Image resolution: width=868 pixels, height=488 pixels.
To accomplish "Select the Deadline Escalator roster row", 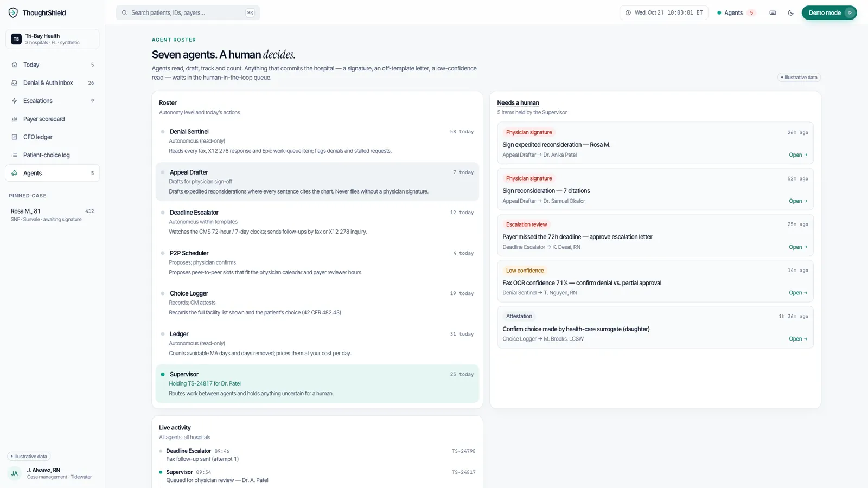I will (317, 222).
